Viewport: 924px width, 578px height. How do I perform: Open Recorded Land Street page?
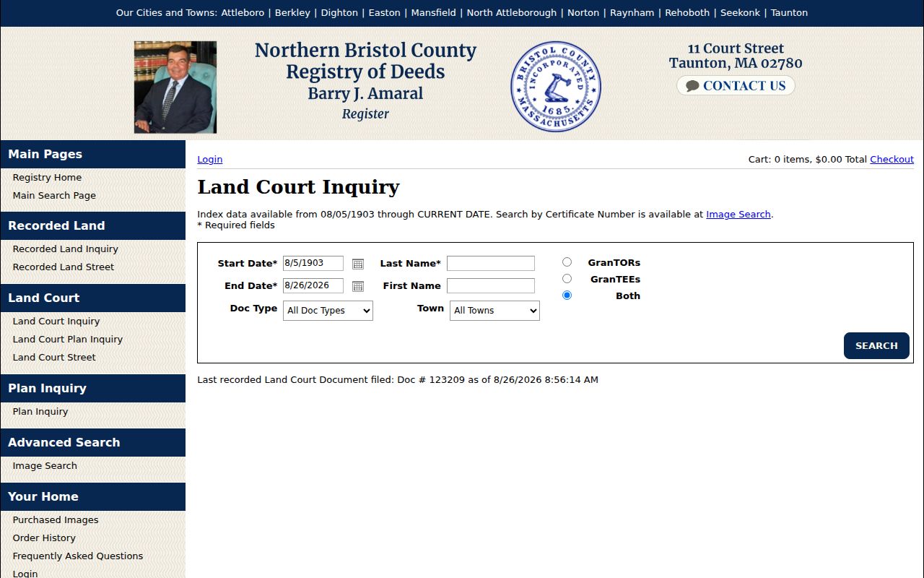[x=63, y=267]
